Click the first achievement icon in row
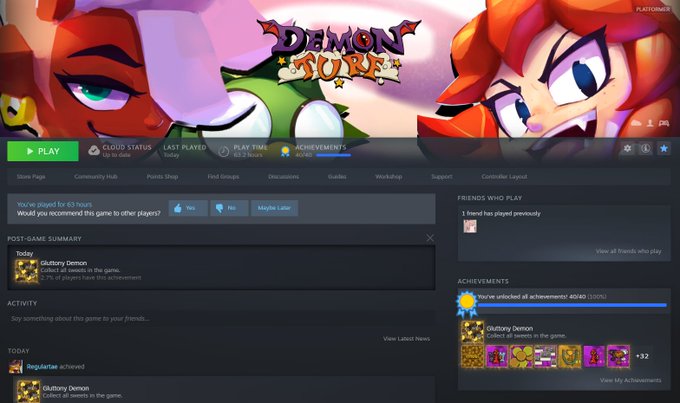Screen dimensions: 680x403 pyautogui.click(x=472, y=356)
